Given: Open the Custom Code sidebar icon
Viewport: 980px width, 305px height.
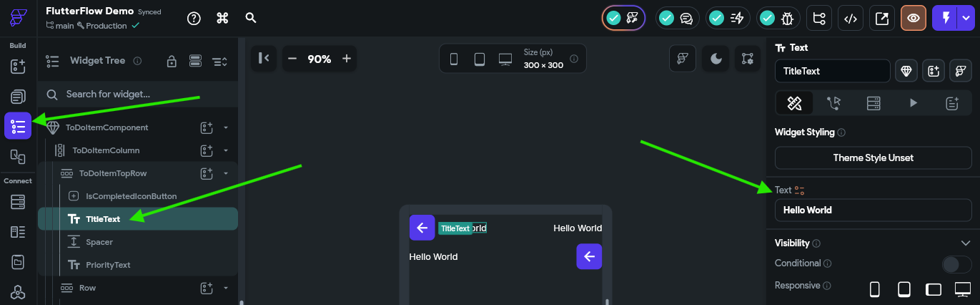Looking at the screenshot, I should click(x=18, y=291).
